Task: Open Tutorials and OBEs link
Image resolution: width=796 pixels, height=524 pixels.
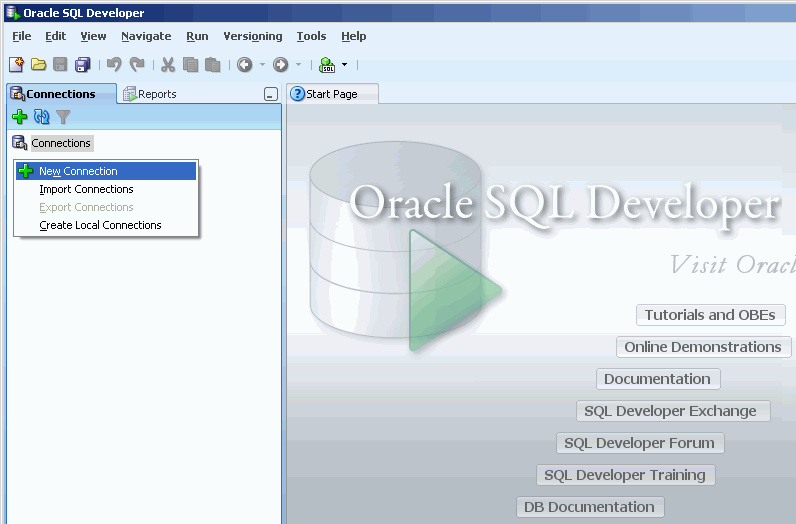Action: [710, 315]
